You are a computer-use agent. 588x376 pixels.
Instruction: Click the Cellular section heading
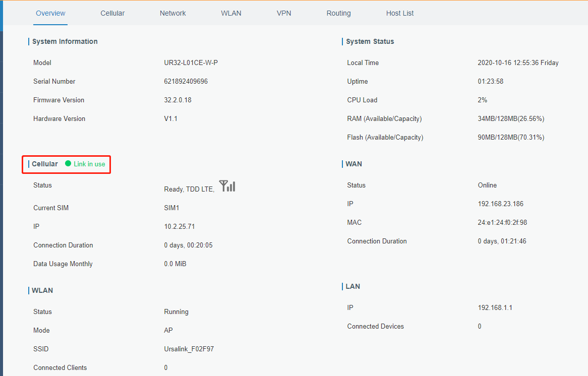click(45, 164)
